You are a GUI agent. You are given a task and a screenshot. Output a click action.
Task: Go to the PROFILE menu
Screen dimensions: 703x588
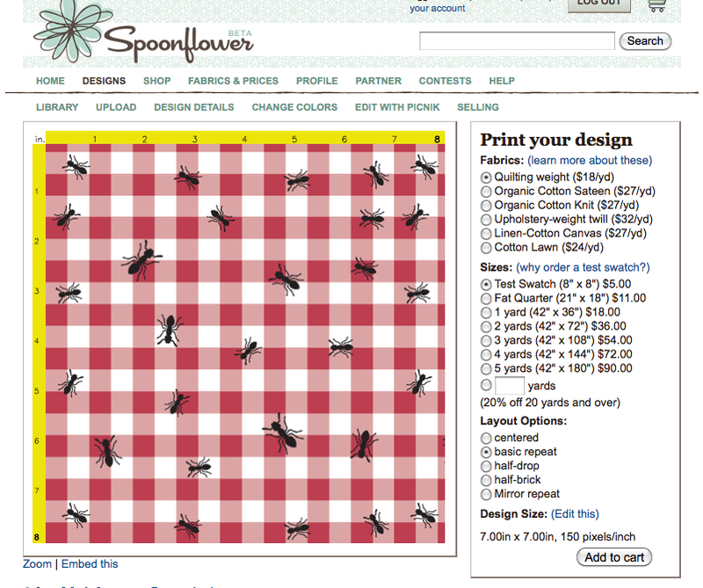pyautogui.click(x=317, y=81)
